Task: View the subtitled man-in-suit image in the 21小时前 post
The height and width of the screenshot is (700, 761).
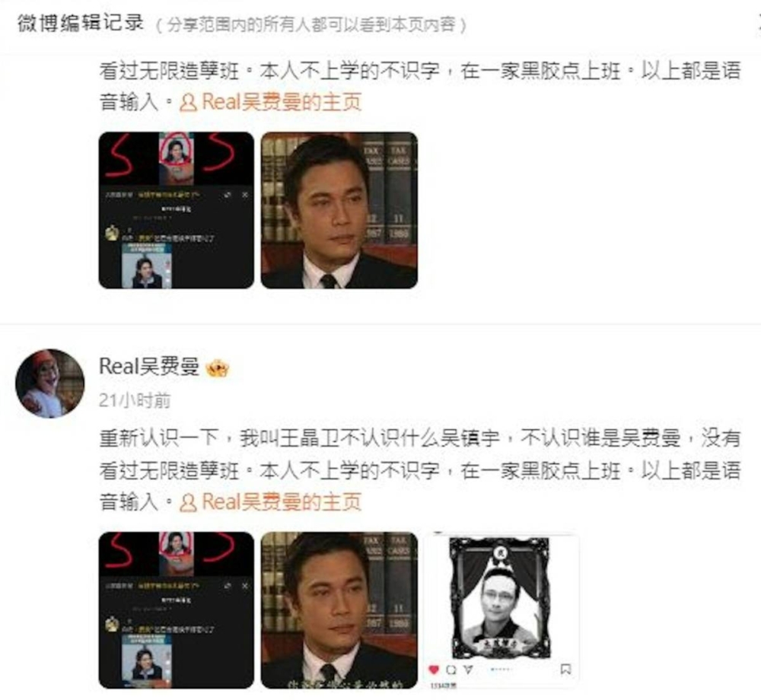Action: click(x=339, y=610)
